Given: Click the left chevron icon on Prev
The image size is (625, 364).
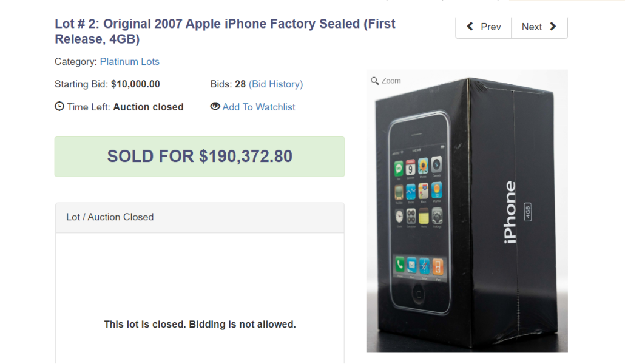Looking at the screenshot, I should (x=470, y=27).
